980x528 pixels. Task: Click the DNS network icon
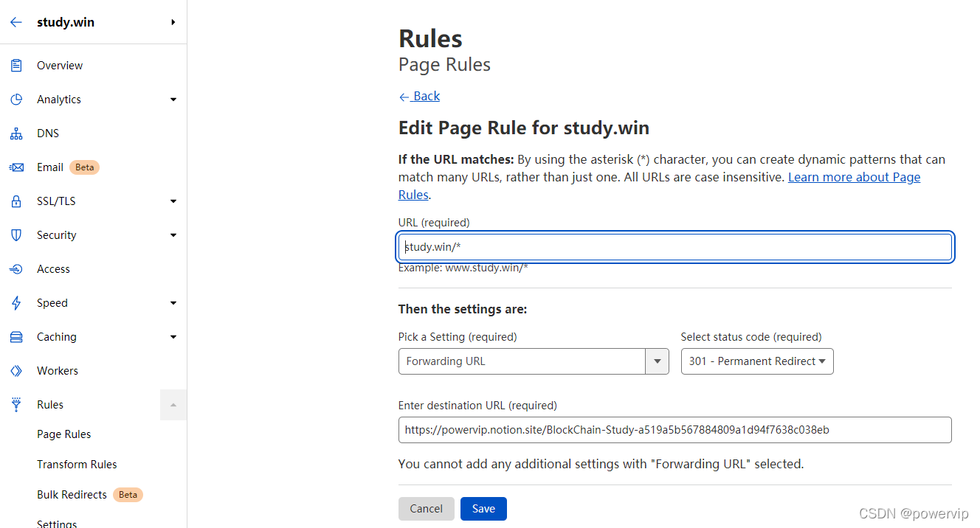click(x=16, y=133)
